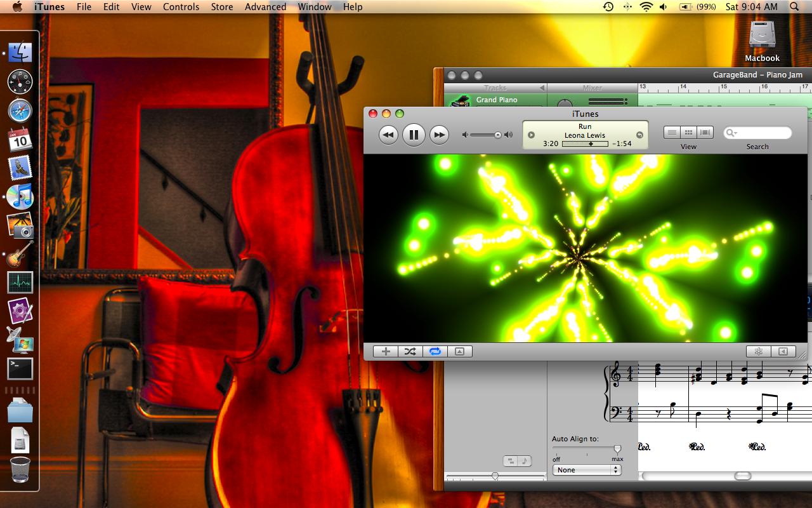Click the iTunes max volume speaker icon

point(508,135)
